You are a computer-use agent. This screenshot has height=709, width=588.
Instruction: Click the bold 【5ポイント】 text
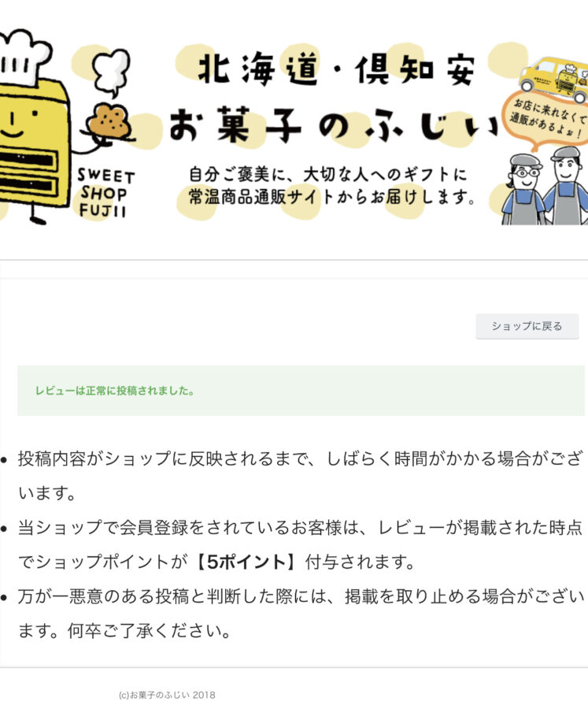(x=246, y=562)
